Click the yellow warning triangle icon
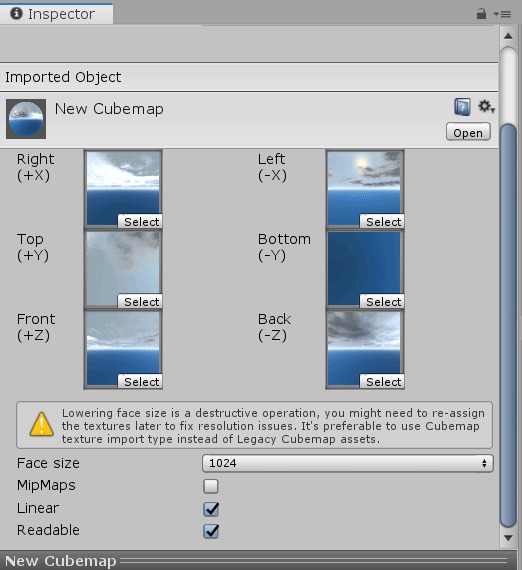 (x=42, y=424)
